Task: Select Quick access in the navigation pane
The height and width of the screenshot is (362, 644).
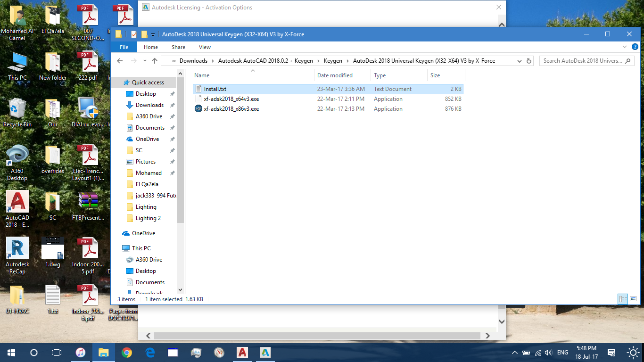Action: (x=148, y=82)
